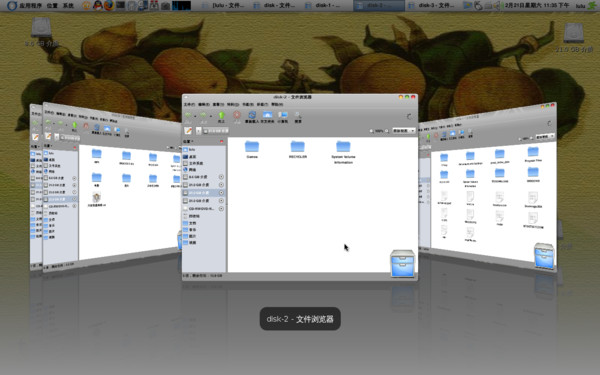
Task: Toggle the pencil location-edit button
Action: 188,131
